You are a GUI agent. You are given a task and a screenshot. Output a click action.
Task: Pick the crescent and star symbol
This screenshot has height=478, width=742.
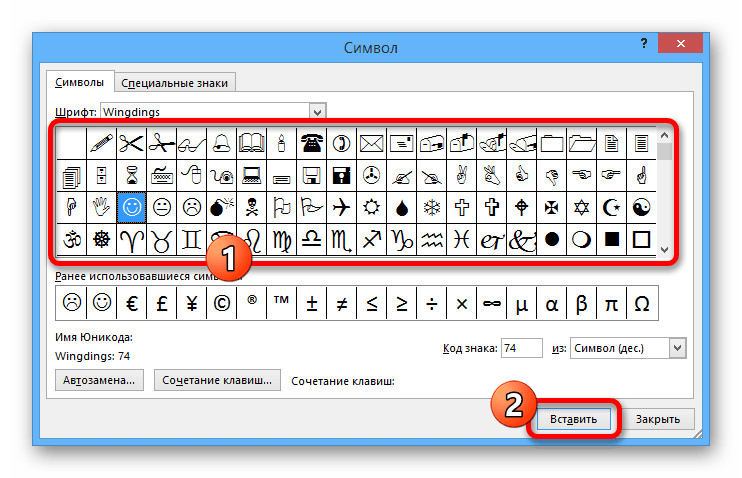(611, 207)
